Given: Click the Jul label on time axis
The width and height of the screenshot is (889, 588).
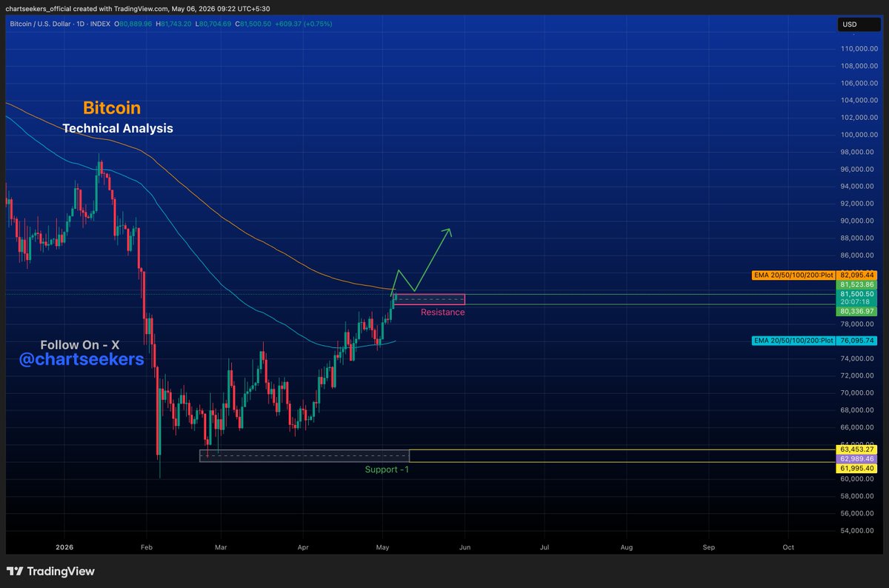Looking at the screenshot, I should pyautogui.click(x=545, y=548).
